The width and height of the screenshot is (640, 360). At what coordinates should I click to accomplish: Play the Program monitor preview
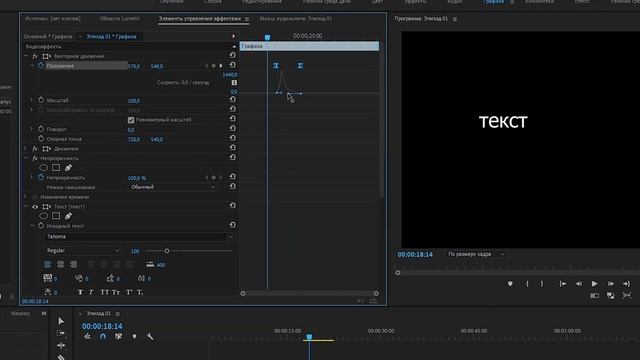(594, 284)
